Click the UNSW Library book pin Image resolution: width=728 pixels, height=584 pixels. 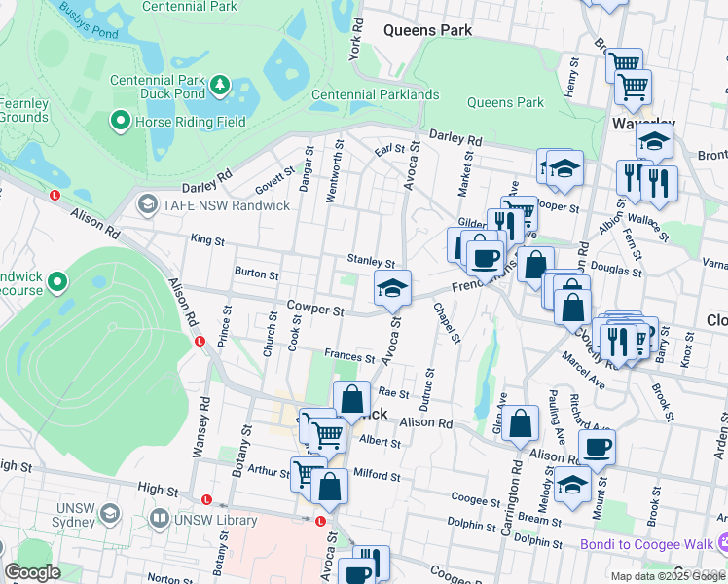click(160, 520)
